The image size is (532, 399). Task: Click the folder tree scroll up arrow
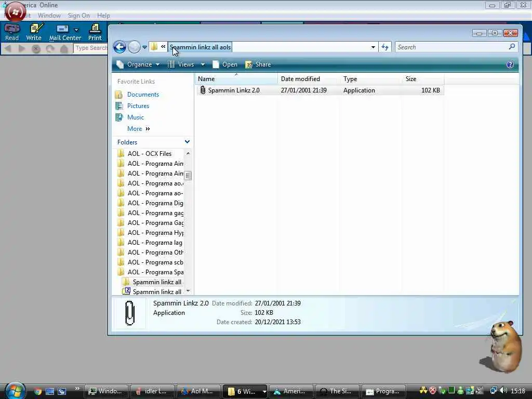tap(188, 154)
